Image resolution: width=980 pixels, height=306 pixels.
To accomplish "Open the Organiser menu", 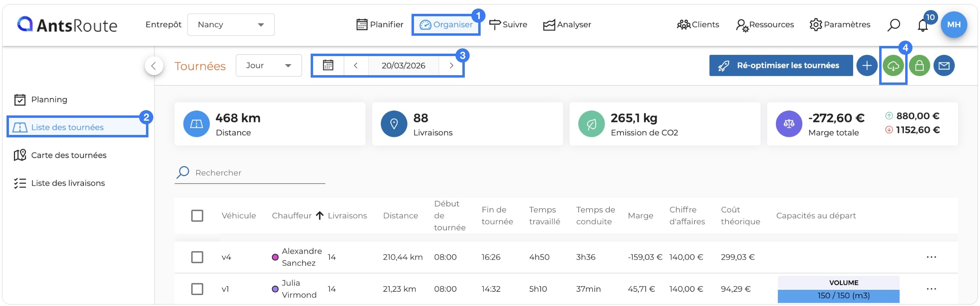I will (x=446, y=25).
